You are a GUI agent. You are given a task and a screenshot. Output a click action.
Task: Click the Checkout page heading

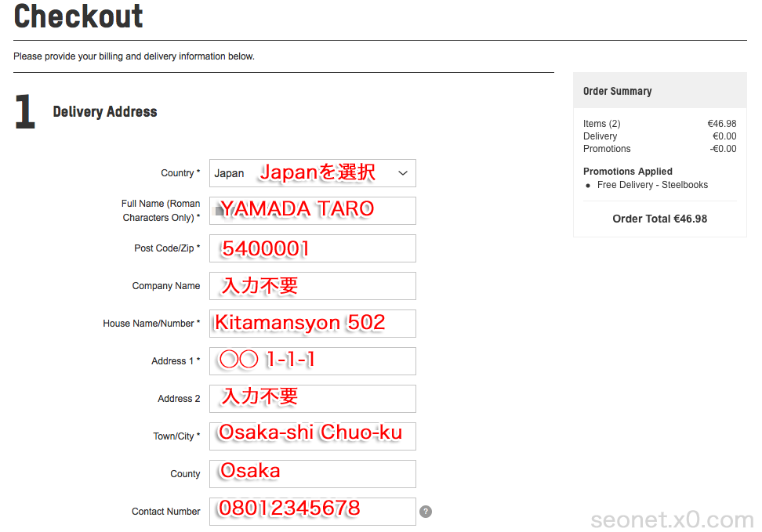[x=78, y=16]
